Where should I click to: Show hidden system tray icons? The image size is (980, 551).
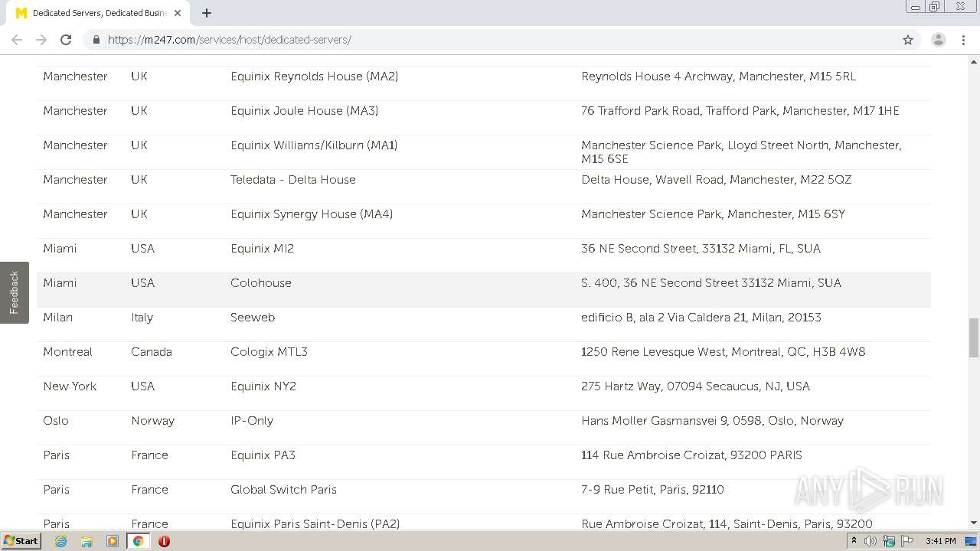[854, 541]
